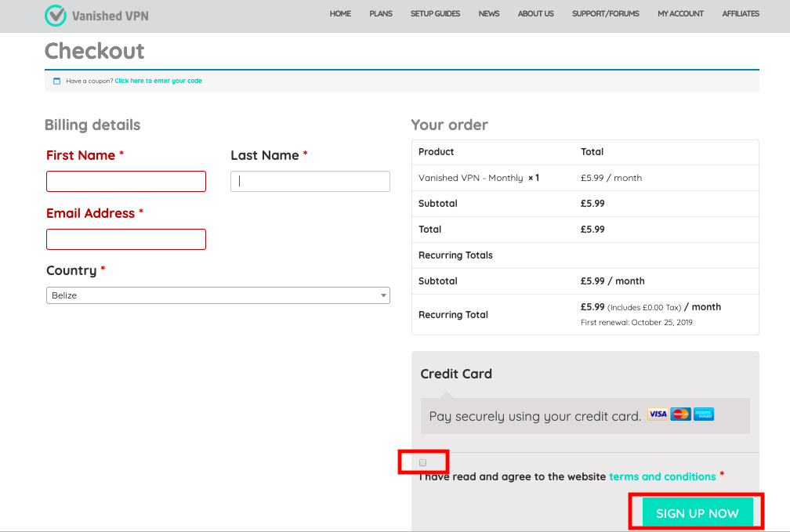Click the '(includes £0.00 Tax)' text

point(644,307)
